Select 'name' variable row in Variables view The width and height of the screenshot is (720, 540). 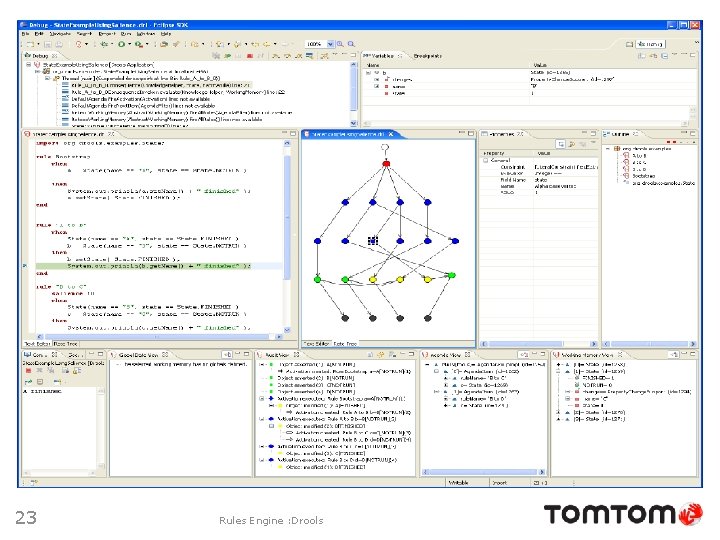528,86
